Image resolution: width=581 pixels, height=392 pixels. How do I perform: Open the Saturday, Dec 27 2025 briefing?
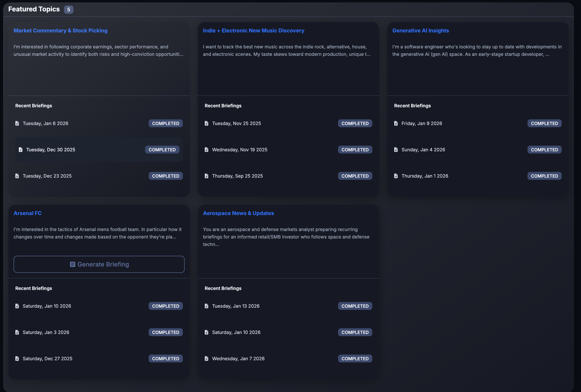pos(48,358)
